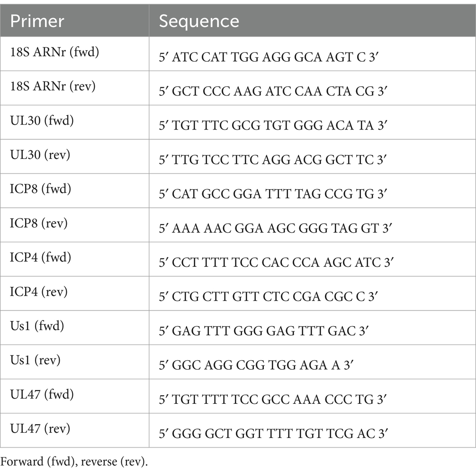This screenshot has height=474, width=476.
Task: Click the UL47 (rev) primer name
Action: pos(40,428)
